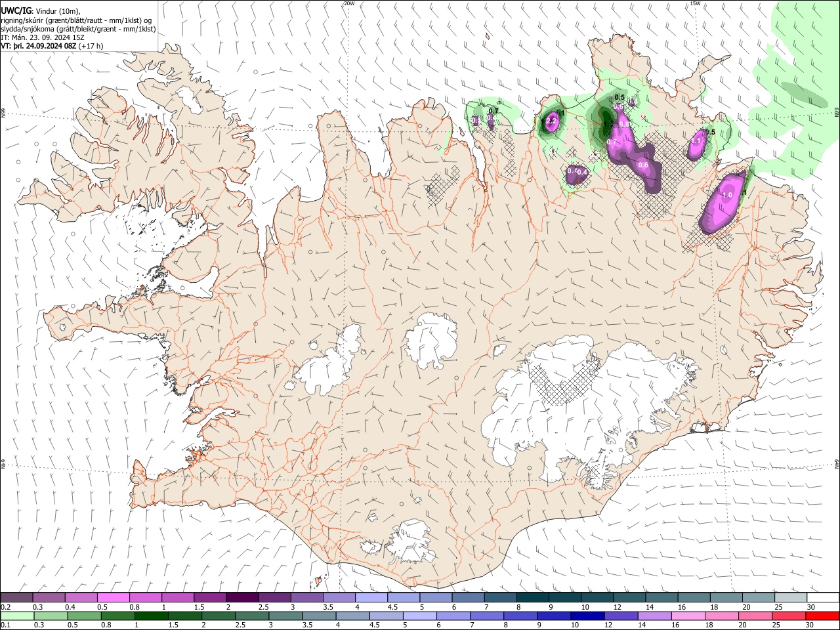The height and width of the screenshot is (630, 840).
Task: Pick the green 0.5 swatch in bottom legend row
Action: click(x=83, y=616)
